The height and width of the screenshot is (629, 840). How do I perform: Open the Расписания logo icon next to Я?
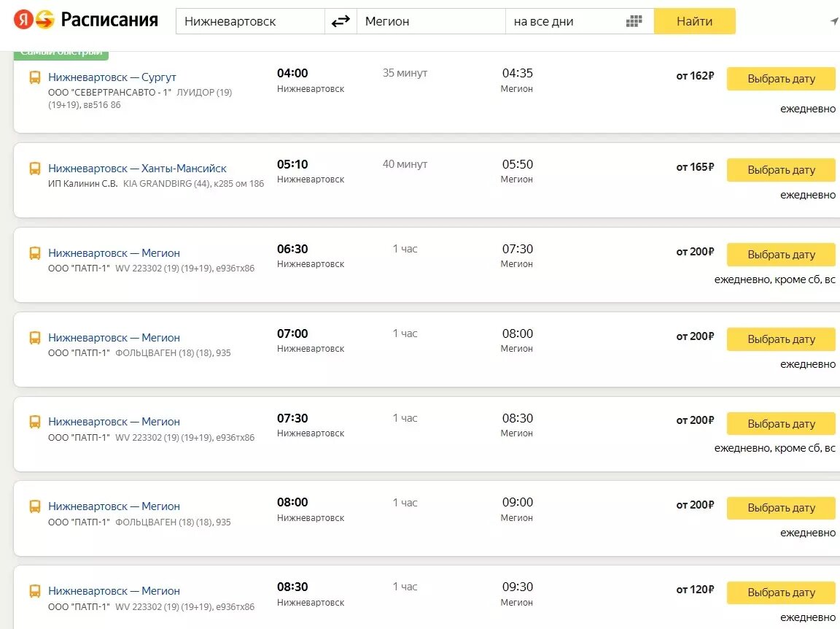point(45,20)
